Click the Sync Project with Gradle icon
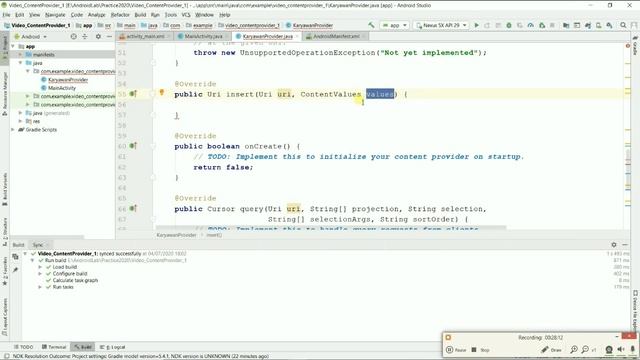The image size is (640, 360). point(588,25)
